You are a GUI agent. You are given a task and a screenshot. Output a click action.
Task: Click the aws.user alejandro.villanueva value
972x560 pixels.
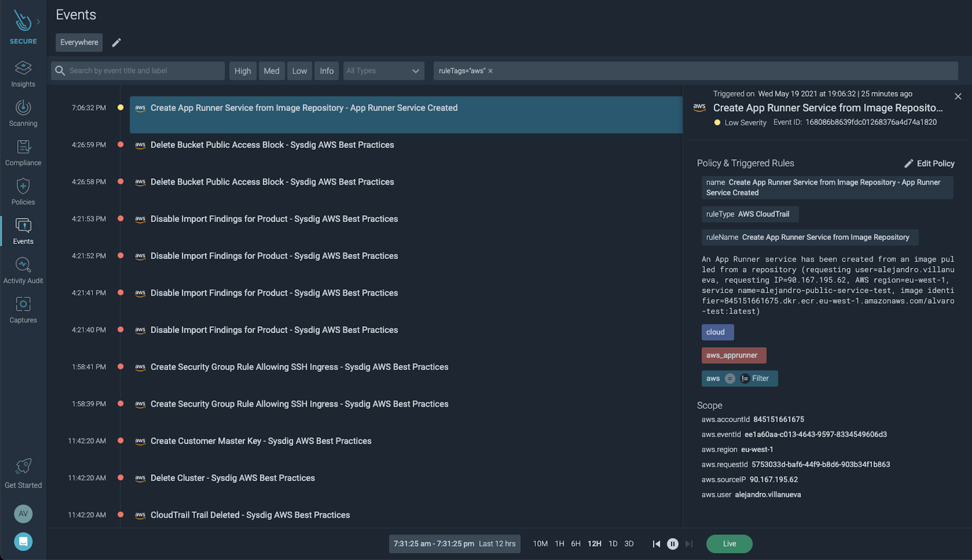(x=768, y=495)
